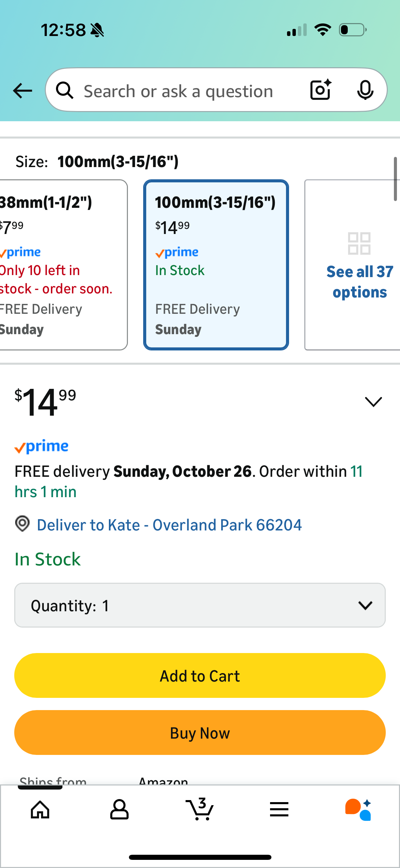Tap the magnifying glass search icon

[64, 91]
